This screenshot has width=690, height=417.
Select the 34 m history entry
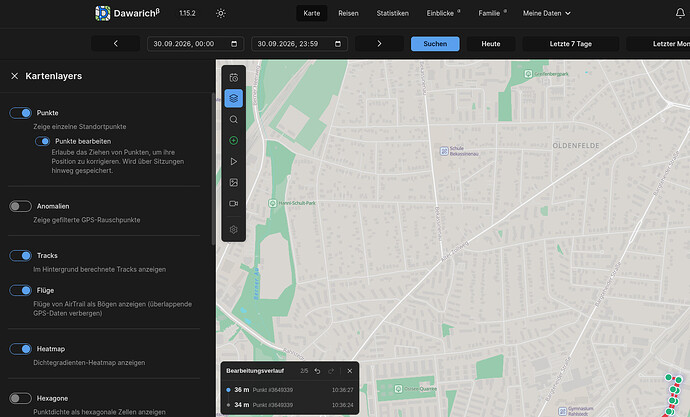pos(290,405)
